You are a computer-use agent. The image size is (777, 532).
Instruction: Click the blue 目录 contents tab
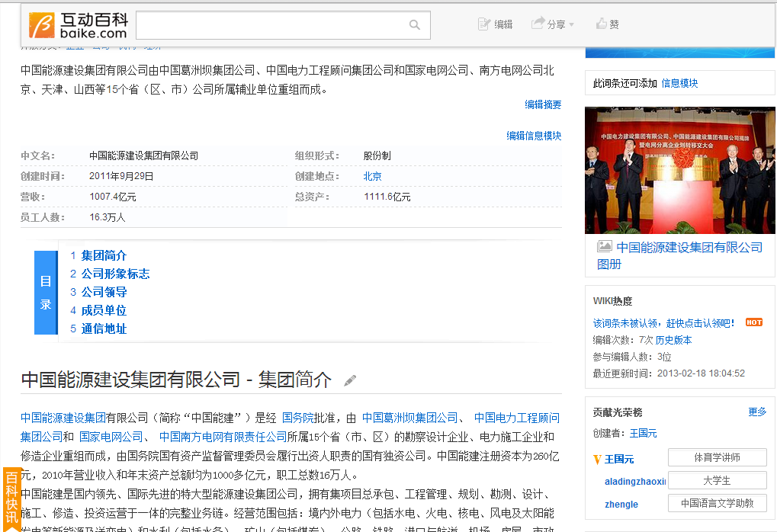coord(46,293)
